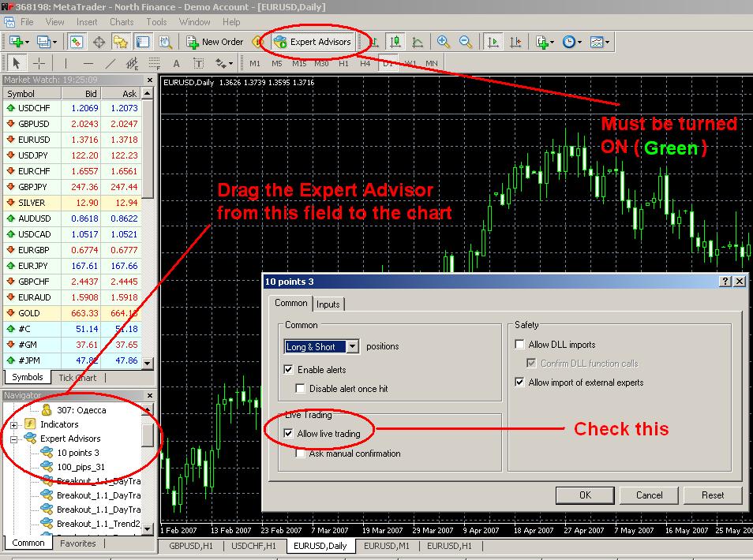Image resolution: width=753 pixels, height=560 pixels.
Task: Toggle the Data Window crosshair-circle icon
Action: (x=99, y=43)
